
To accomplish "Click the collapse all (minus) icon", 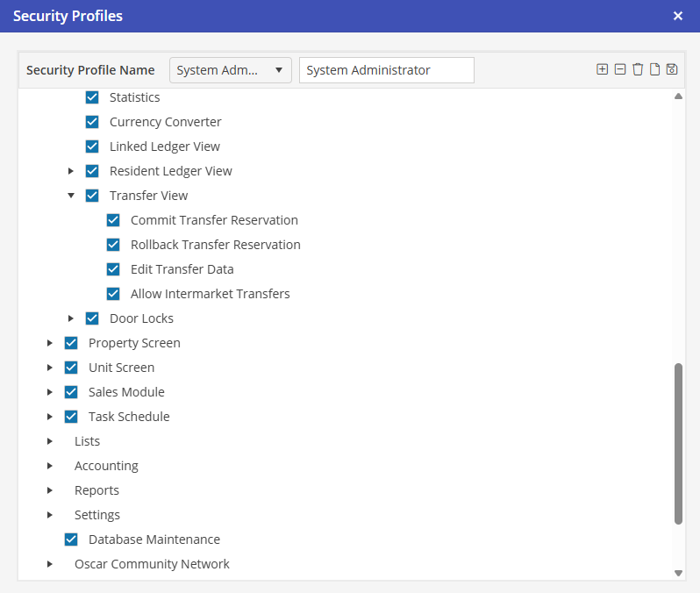I will (x=620, y=69).
